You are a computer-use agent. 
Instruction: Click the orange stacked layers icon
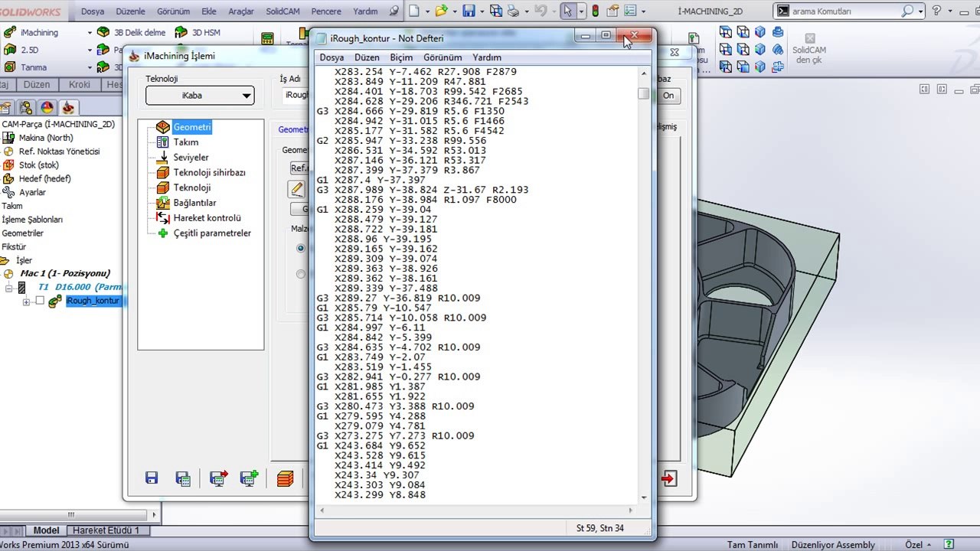[285, 479]
